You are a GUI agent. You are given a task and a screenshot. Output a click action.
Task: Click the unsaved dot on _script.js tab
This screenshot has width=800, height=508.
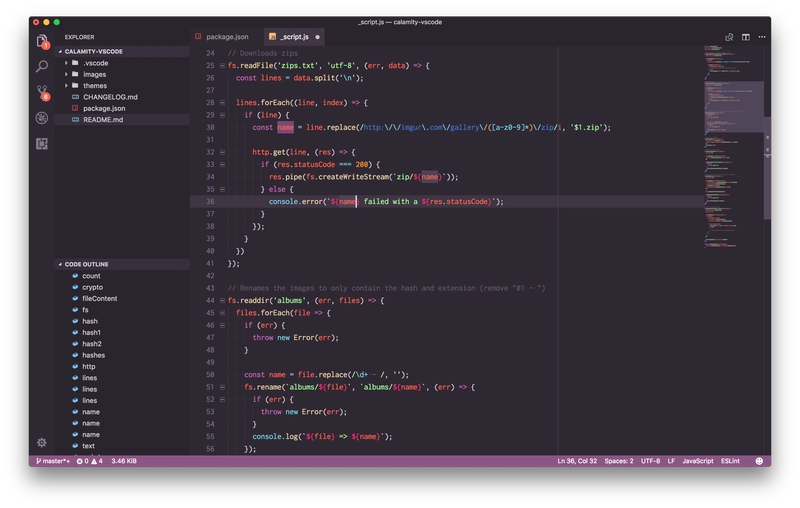point(317,37)
